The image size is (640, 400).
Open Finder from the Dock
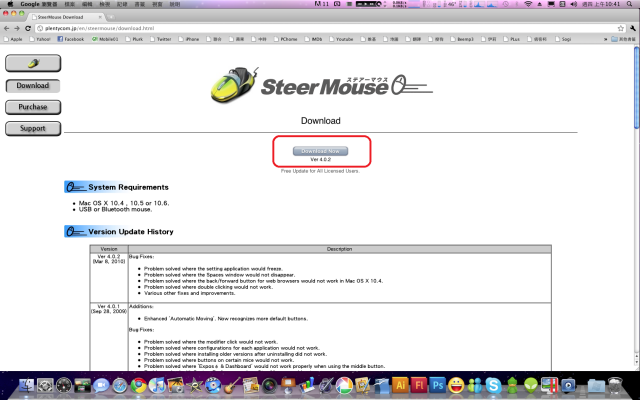27,385
